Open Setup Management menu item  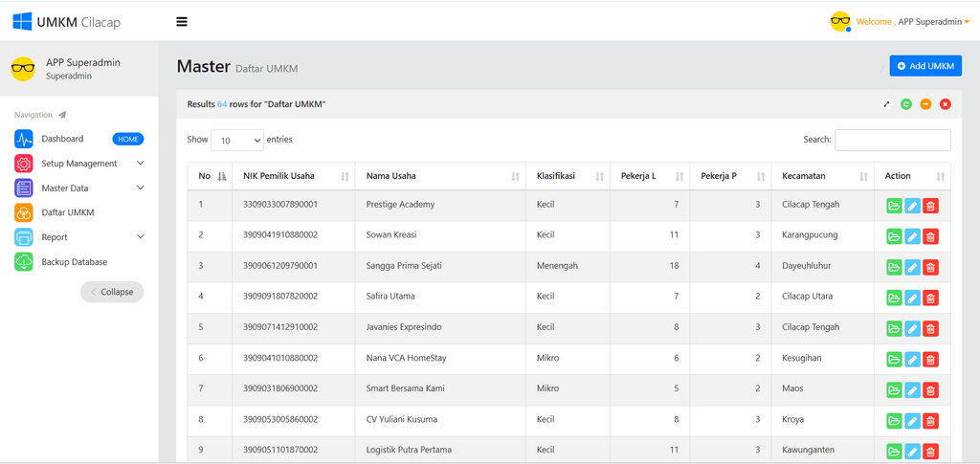click(79, 164)
